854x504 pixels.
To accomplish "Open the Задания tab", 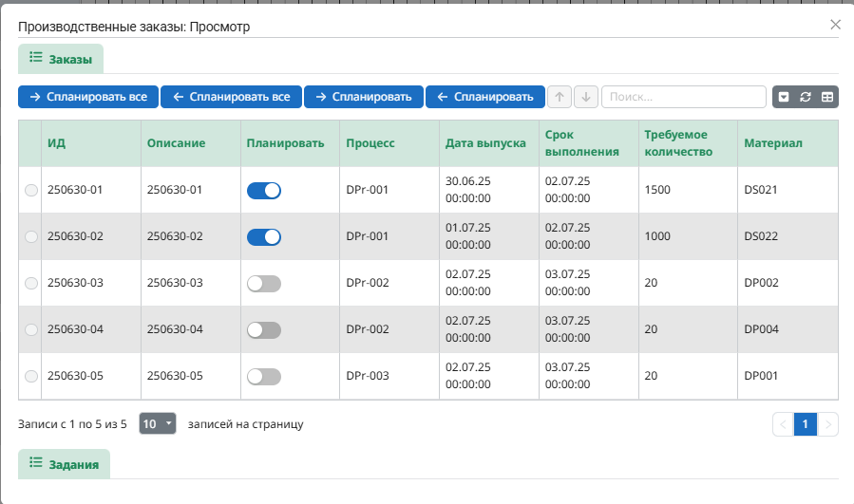I will [x=64, y=464].
